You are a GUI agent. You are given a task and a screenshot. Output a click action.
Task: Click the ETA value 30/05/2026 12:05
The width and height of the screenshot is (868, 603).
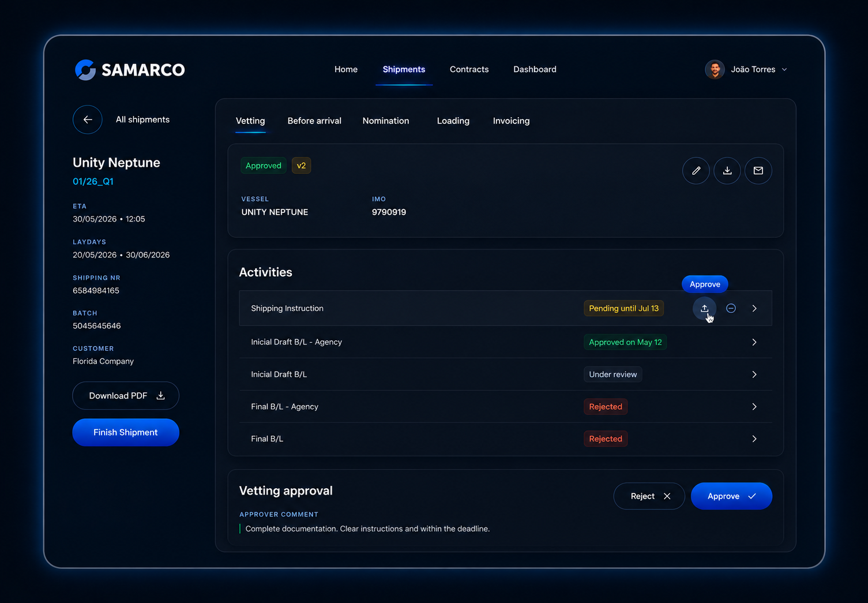coord(109,219)
